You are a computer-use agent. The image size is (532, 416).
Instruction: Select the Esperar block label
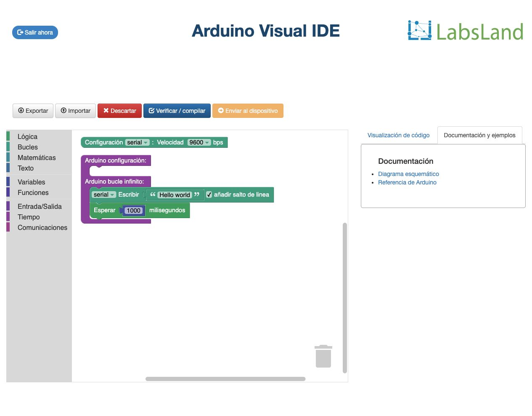point(104,210)
